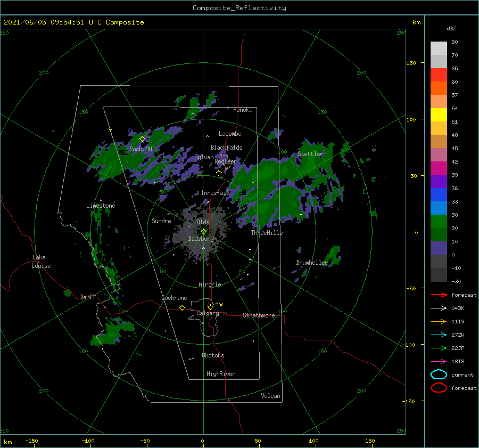Select the Okotoks city label
The image size is (479, 448).
tap(213, 355)
